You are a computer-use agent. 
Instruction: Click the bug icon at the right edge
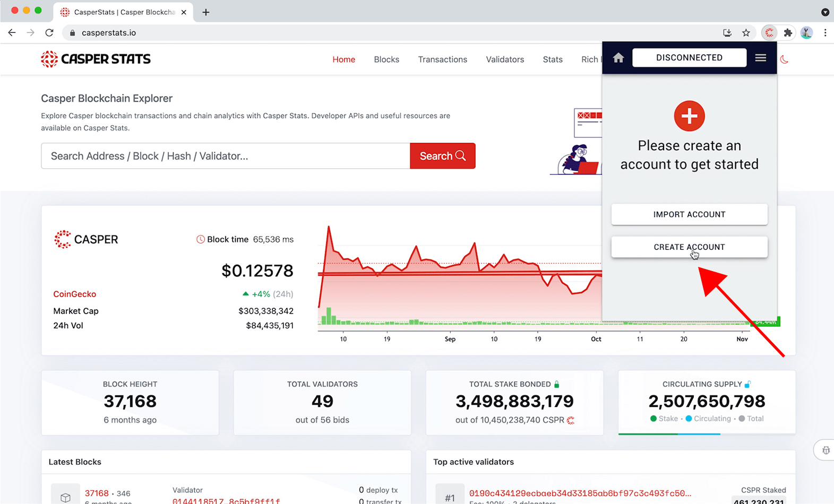click(826, 450)
